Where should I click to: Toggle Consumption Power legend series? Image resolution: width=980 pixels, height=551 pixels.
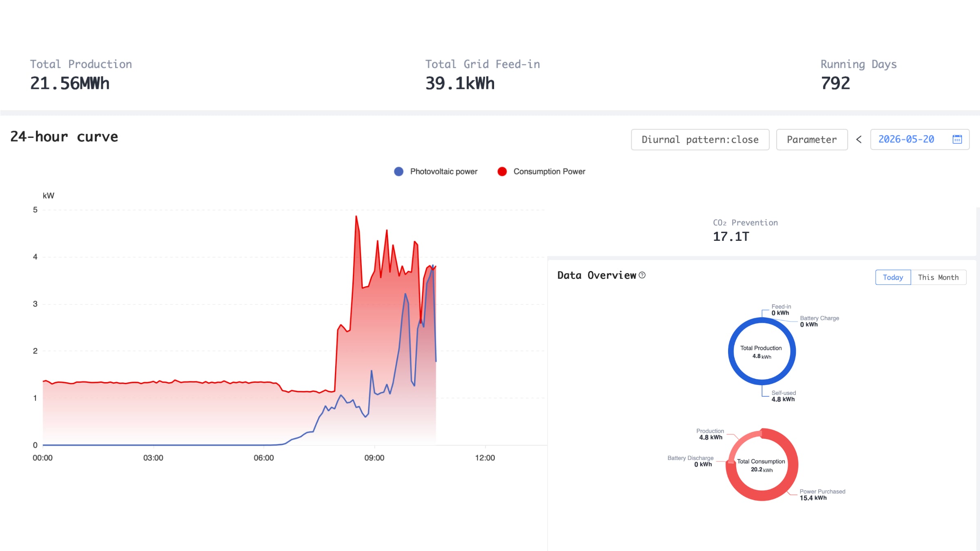(541, 171)
